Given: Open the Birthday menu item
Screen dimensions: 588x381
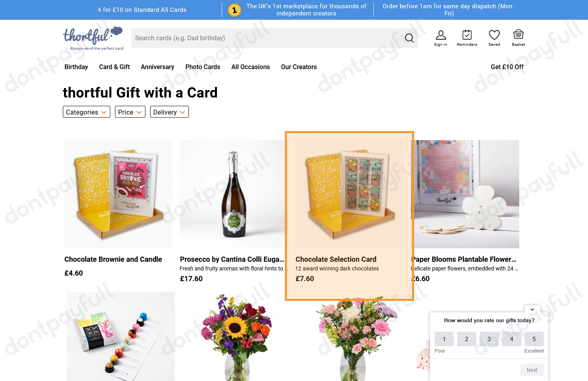Looking at the screenshot, I should pyautogui.click(x=76, y=67).
